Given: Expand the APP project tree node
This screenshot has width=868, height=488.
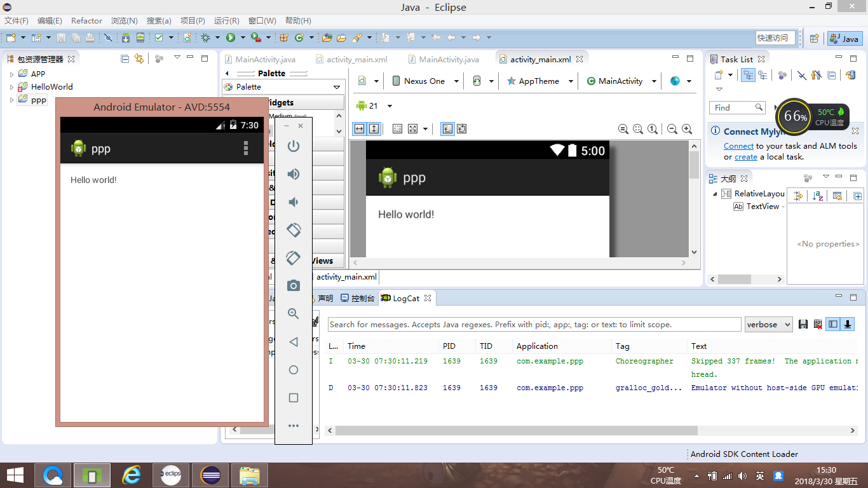Looking at the screenshot, I should pos(11,74).
